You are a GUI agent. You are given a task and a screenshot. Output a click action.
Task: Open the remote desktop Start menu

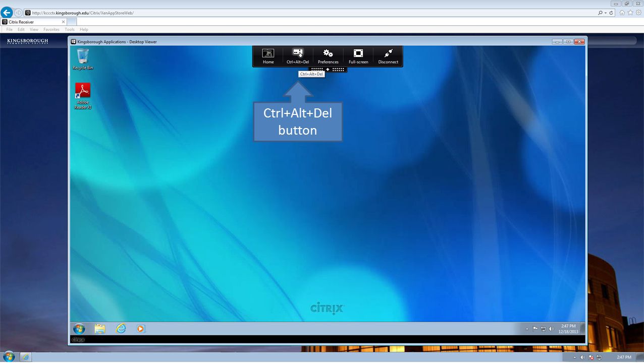coord(79,329)
